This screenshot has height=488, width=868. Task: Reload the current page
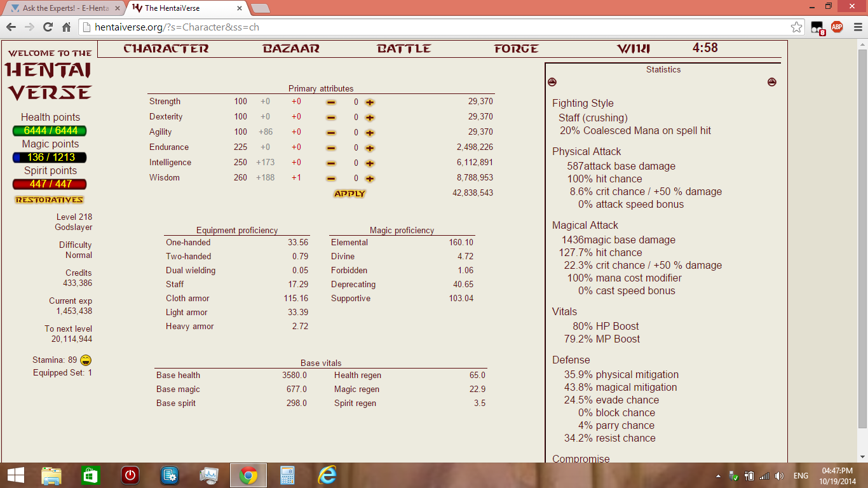click(48, 27)
